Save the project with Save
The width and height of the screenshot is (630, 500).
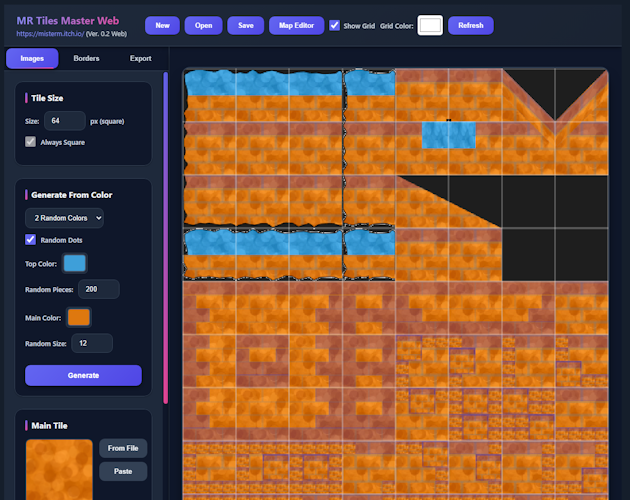(x=245, y=25)
